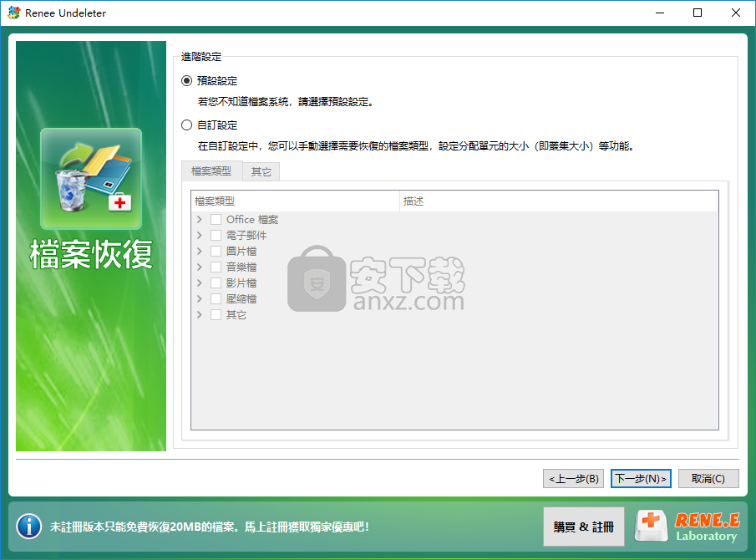Expand the 電子郵件 tree node
This screenshot has height=560, width=756.
pyautogui.click(x=200, y=236)
